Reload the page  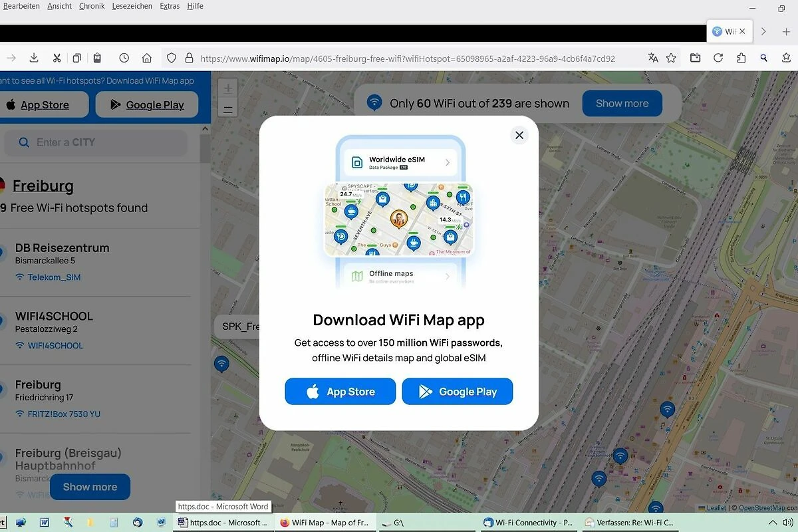click(x=718, y=58)
